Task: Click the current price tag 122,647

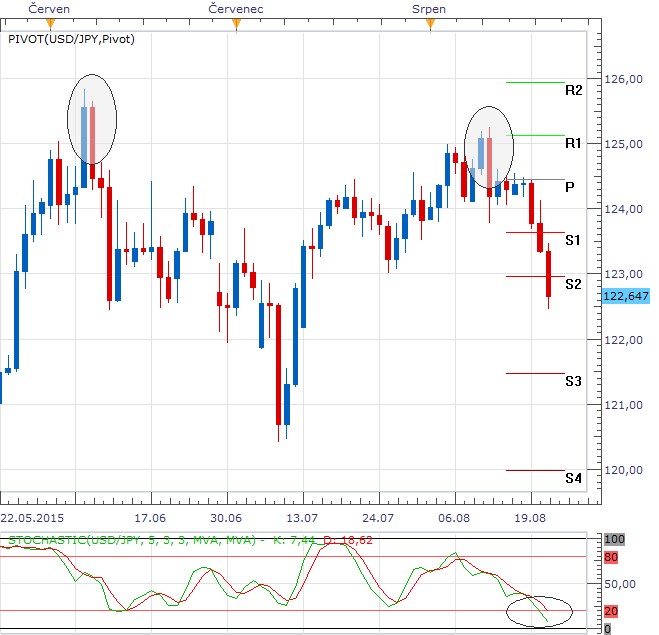Action: click(x=626, y=296)
